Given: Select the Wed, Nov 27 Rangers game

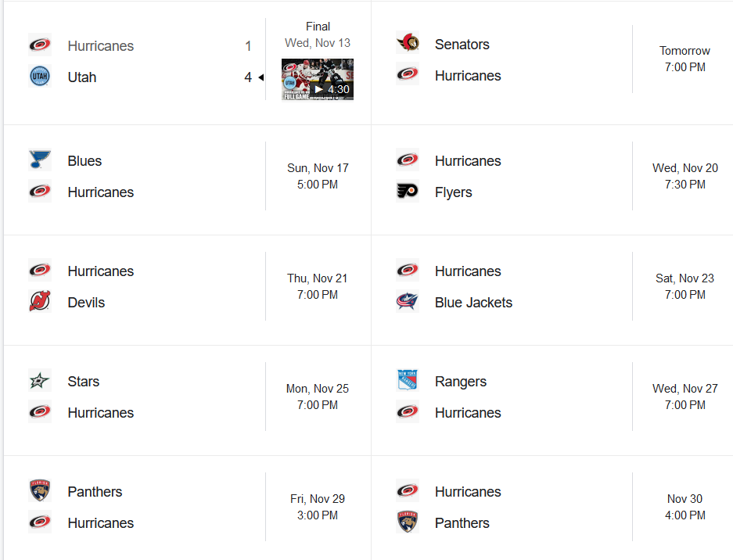Looking at the screenshot, I should click(684, 397).
